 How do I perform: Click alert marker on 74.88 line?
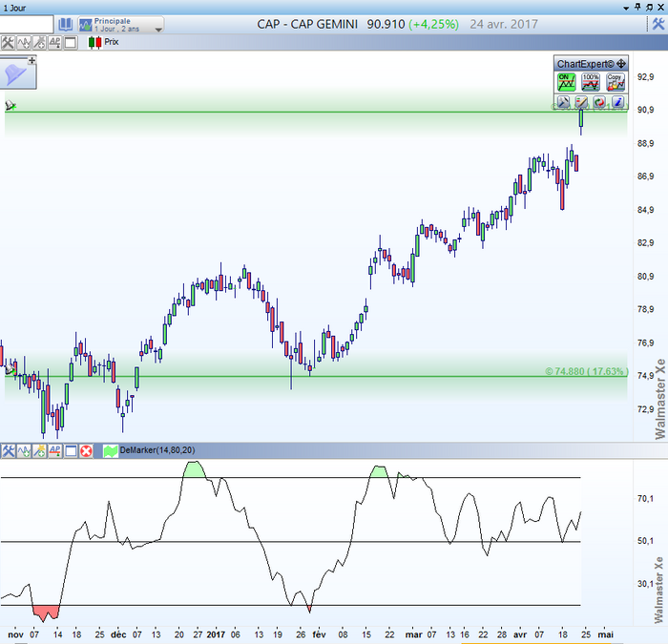point(10,370)
